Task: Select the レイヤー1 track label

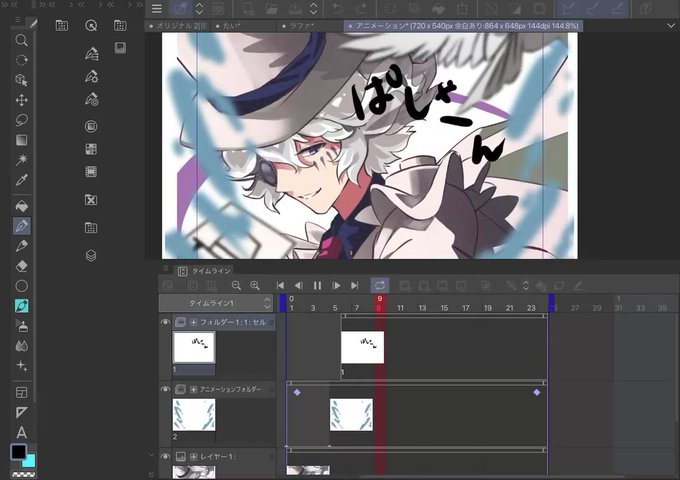Action: click(x=217, y=457)
